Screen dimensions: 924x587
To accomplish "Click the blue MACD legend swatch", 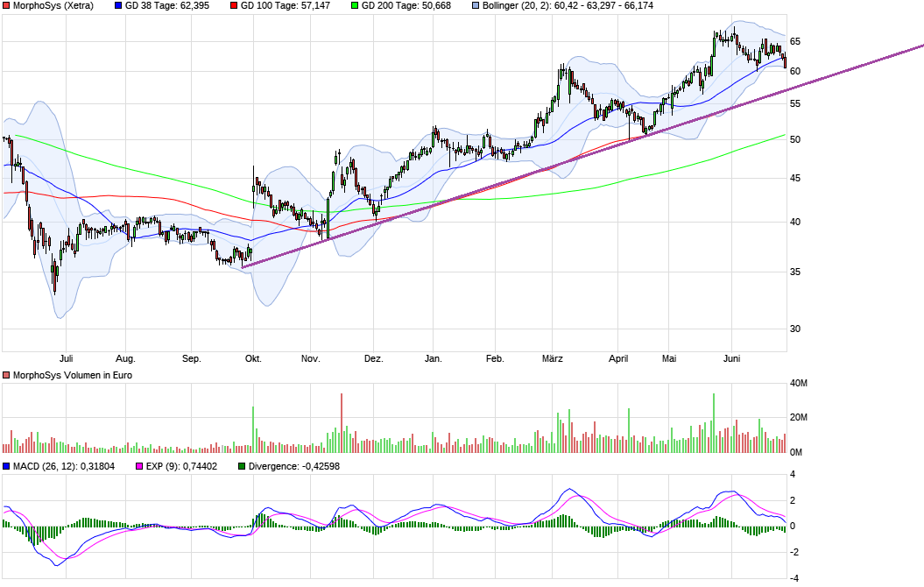I will coord(6,466).
